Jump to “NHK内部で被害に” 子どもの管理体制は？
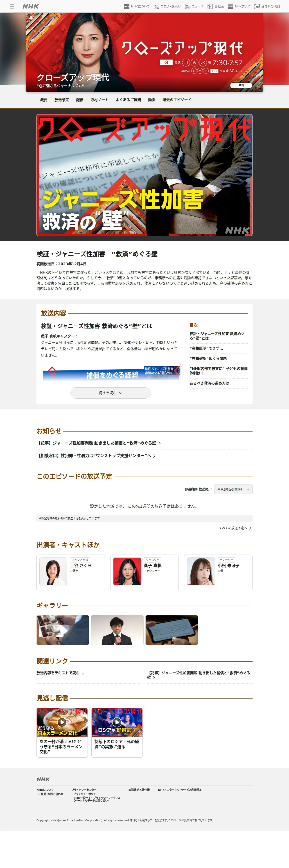 tap(219, 371)
